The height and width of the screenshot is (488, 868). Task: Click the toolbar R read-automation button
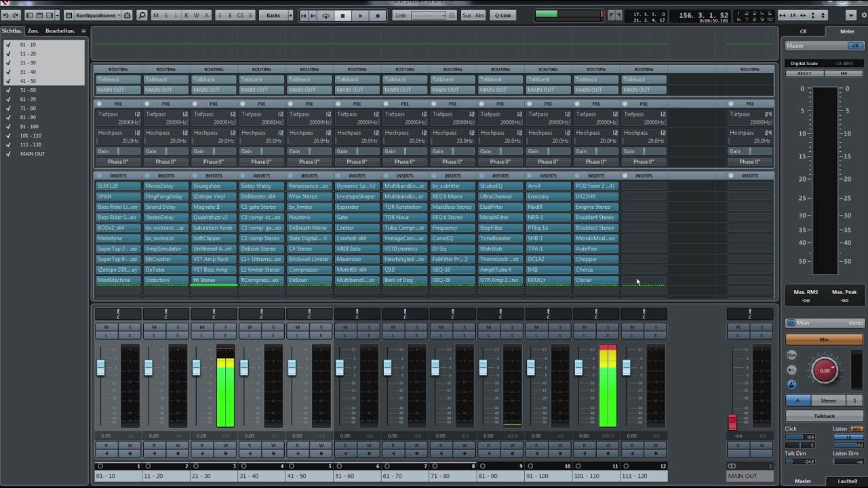186,15
